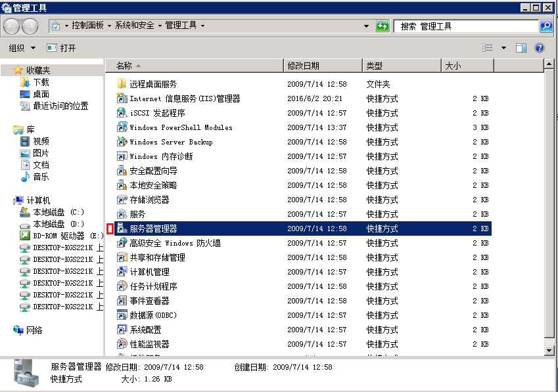
Task: Open 下载 in the navigation pane
Action: tap(41, 83)
